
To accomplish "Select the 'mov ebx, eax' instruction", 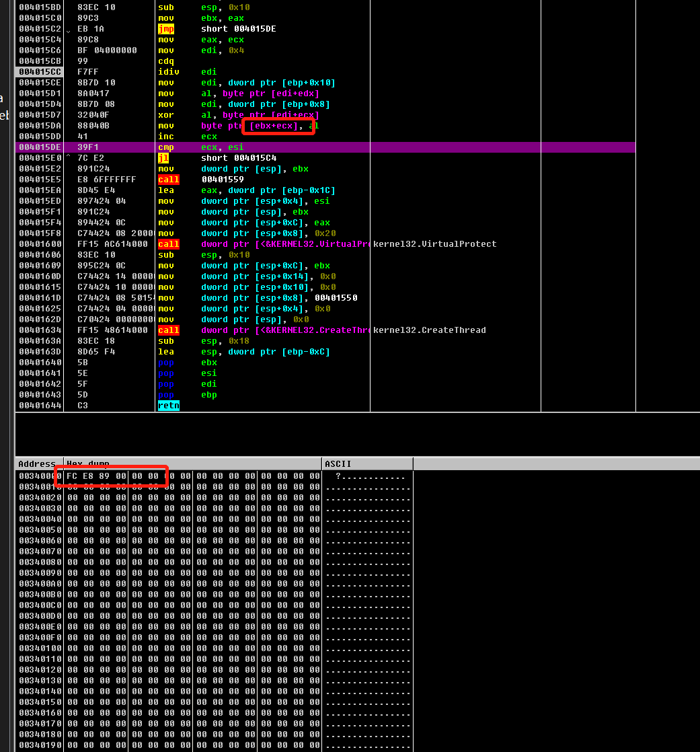I will 200,18.
